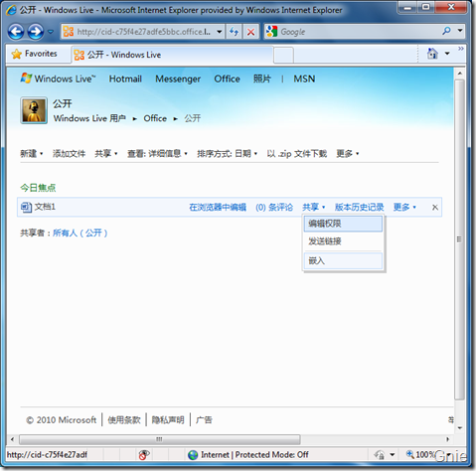Open the 更多 menu in 文档1 row
Screen dimensions: 476x471
[x=404, y=208]
